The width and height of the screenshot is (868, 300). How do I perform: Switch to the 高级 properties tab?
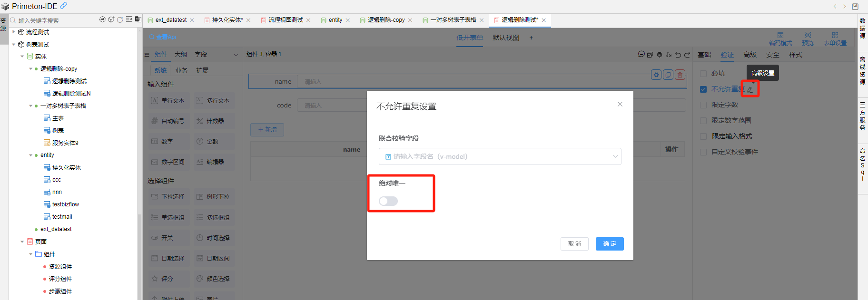click(750, 55)
